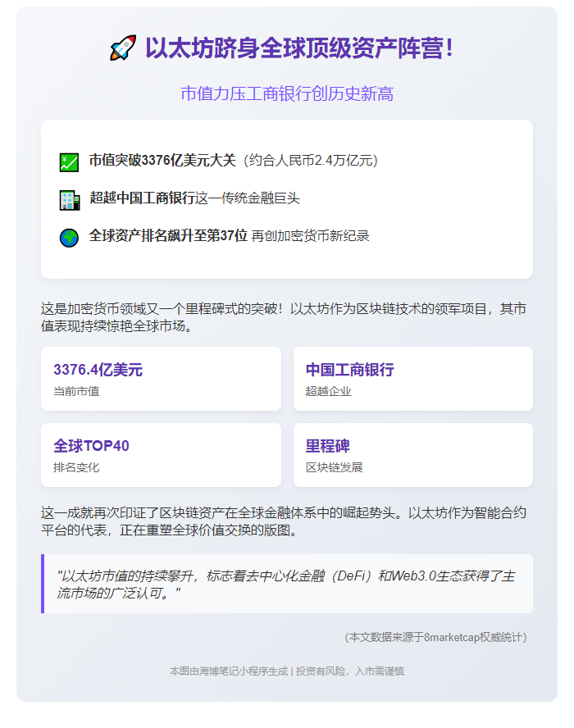The height and width of the screenshot is (728, 574).
Task: Click the card title 里程碑
Action: (327, 446)
